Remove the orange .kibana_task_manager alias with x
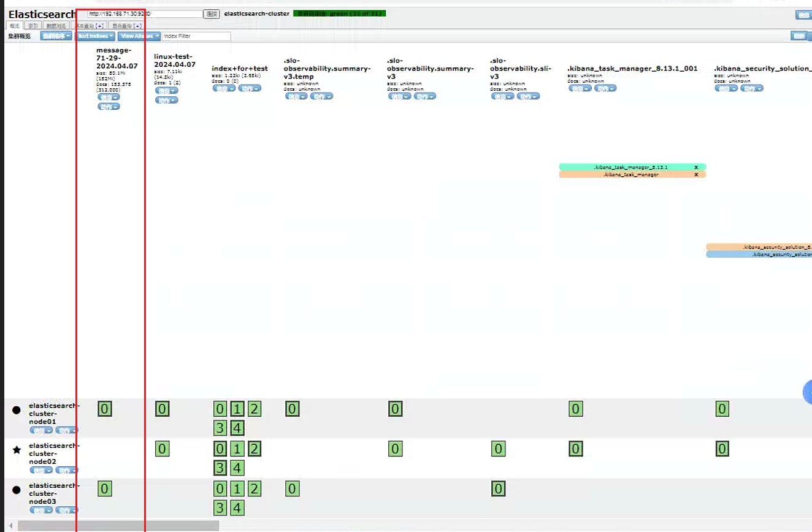Image resolution: width=812 pixels, height=532 pixels. coord(696,174)
